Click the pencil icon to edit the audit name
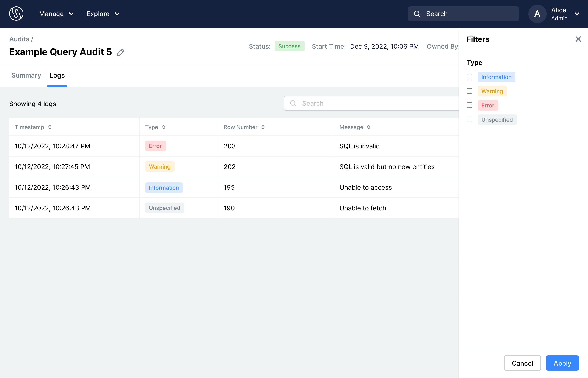Screen dimensions: 588x378 click(x=121, y=52)
